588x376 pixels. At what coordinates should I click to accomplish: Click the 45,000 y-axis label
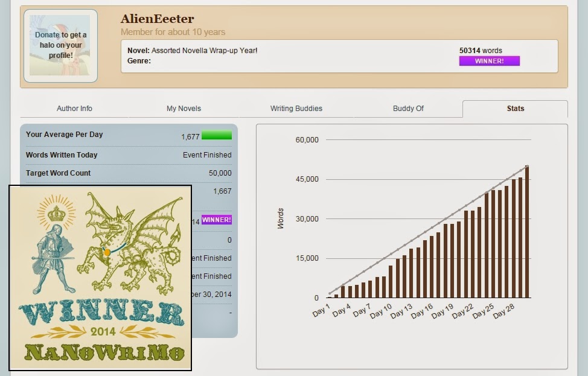[307, 179]
